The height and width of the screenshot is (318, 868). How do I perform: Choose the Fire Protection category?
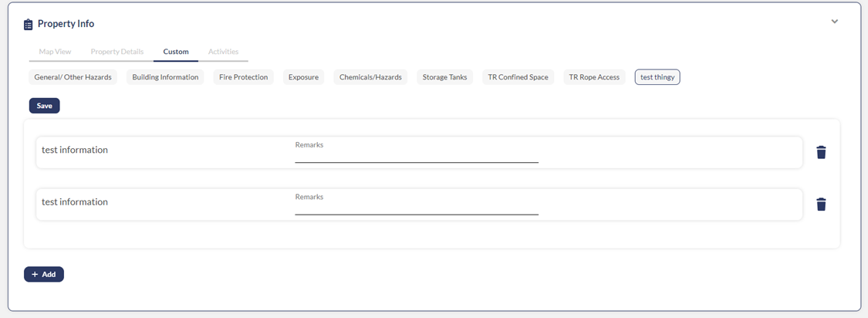coord(244,77)
